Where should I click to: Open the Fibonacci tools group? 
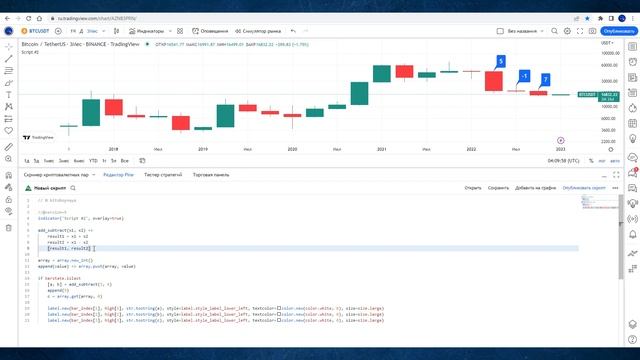(9, 71)
